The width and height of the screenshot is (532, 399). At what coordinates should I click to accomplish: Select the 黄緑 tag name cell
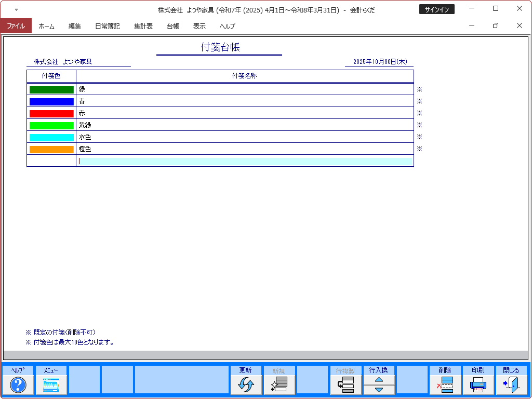[245, 125]
